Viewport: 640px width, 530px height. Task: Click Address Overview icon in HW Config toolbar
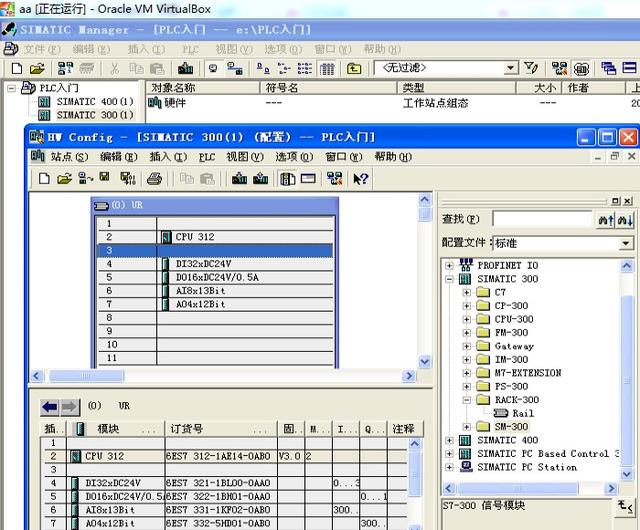coord(308,178)
